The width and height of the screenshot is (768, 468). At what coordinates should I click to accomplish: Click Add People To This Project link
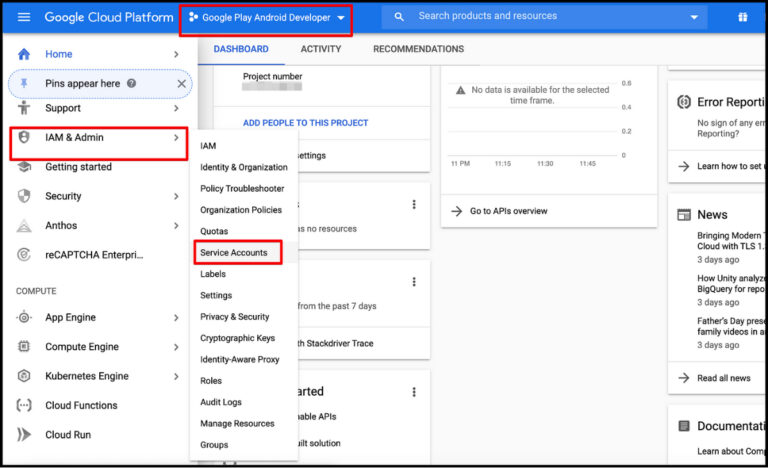(x=305, y=123)
